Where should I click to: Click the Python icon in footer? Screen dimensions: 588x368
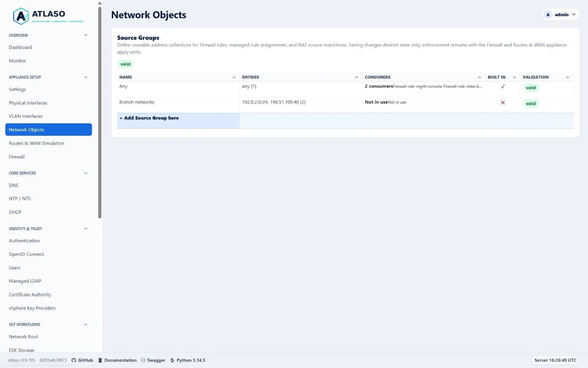pyautogui.click(x=172, y=360)
